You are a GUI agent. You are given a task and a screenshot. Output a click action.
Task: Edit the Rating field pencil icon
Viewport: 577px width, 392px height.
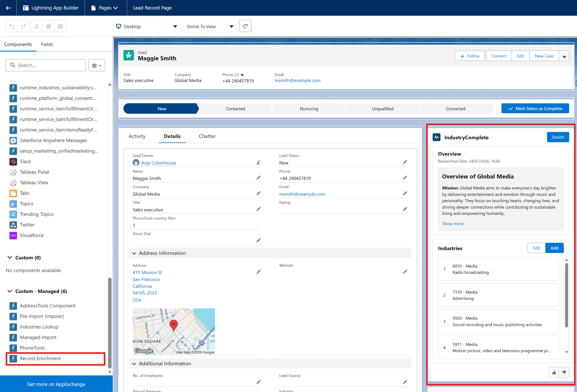click(405, 209)
